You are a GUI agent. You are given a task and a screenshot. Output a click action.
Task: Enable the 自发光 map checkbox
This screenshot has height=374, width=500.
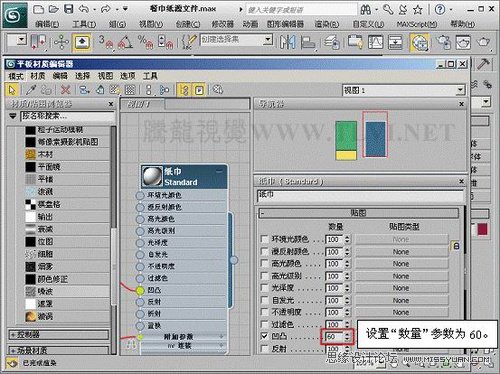264,300
